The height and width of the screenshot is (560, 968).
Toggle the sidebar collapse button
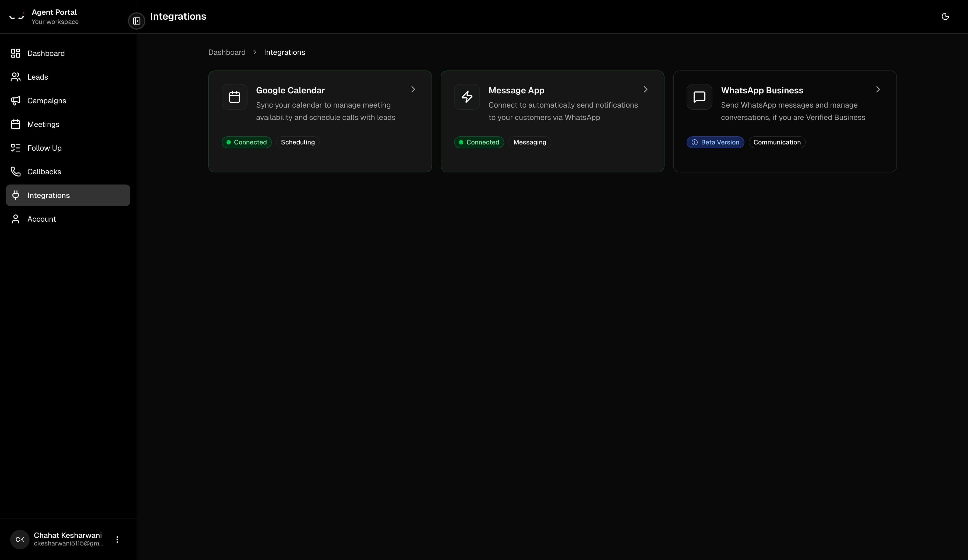click(x=136, y=21)
